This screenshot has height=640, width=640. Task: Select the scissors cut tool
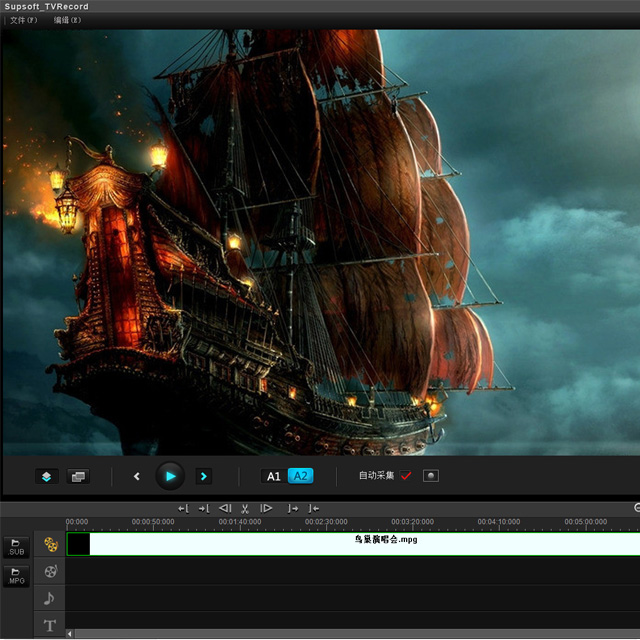[245, 509]
